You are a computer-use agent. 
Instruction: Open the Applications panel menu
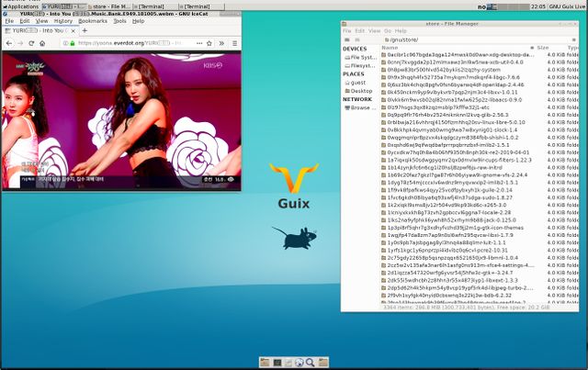20,6
